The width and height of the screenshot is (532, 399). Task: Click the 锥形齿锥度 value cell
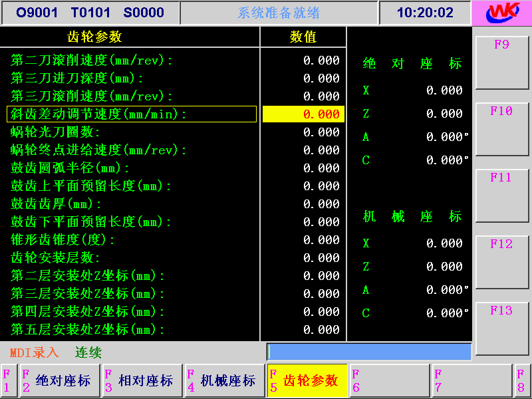(x=303, y=240)
